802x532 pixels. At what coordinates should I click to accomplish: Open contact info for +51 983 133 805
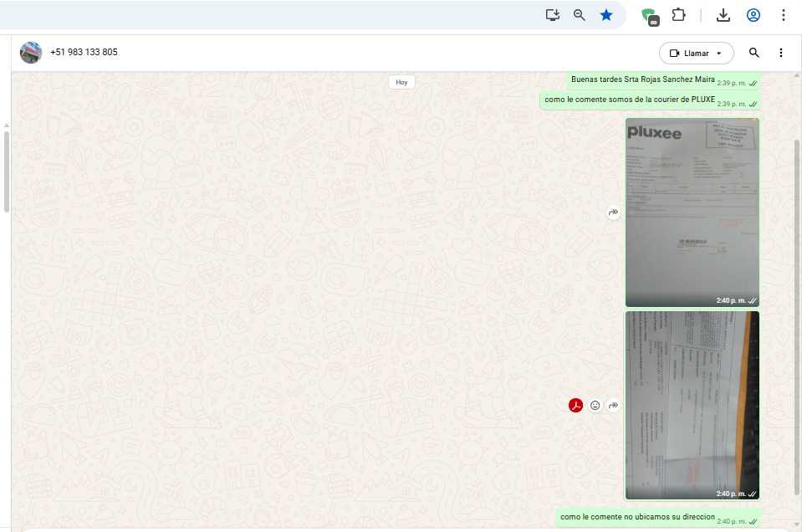pos(84,52)
